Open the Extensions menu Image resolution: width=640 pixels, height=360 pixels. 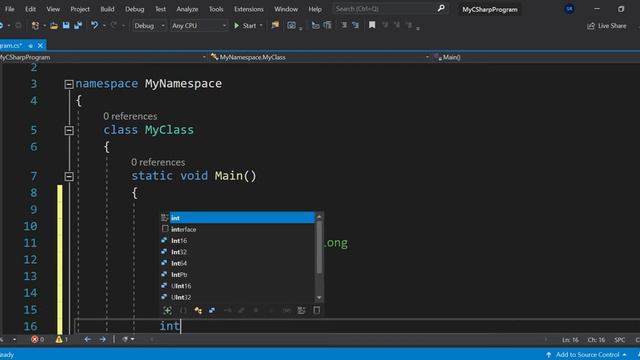click(249, 9)
